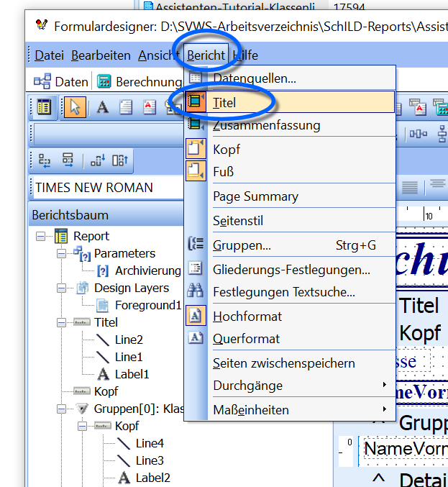This screenshot has width=448, height=487.
Task: Collapse the Titel tree node
Action: click(x=61, y=323)
